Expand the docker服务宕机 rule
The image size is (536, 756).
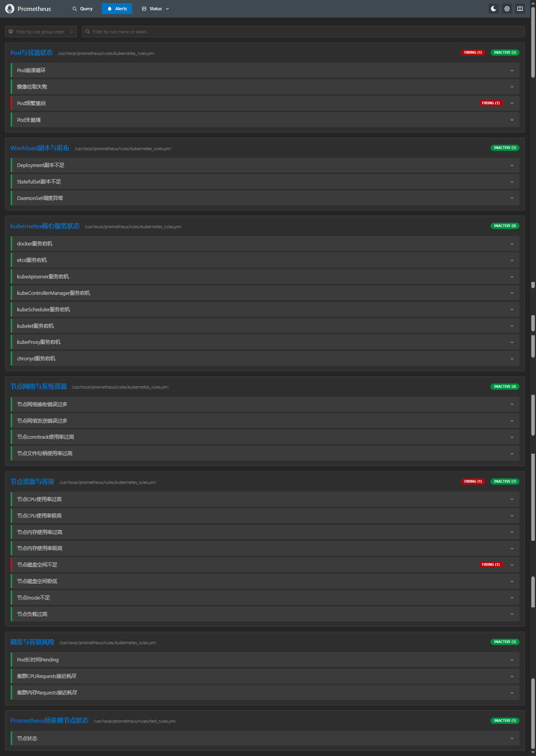click(x=265, y=244)
